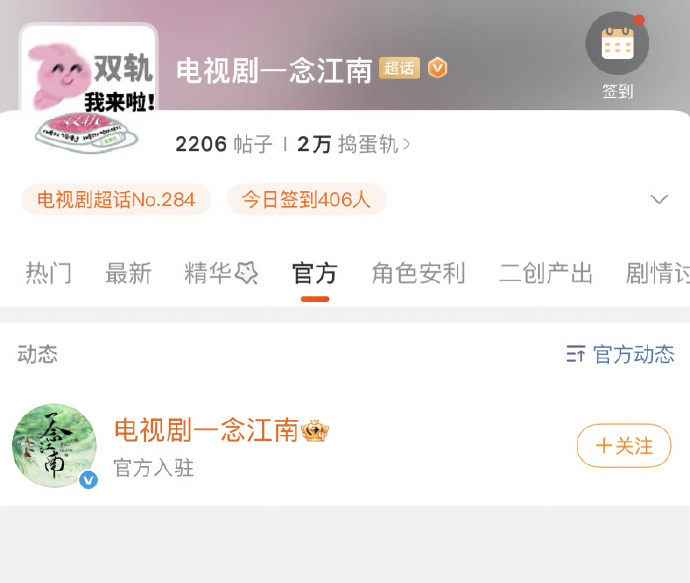The width and height of the screenshot is (690, 583).
Task: Open the 一念江南 account avatar
Action: point(55,445)
